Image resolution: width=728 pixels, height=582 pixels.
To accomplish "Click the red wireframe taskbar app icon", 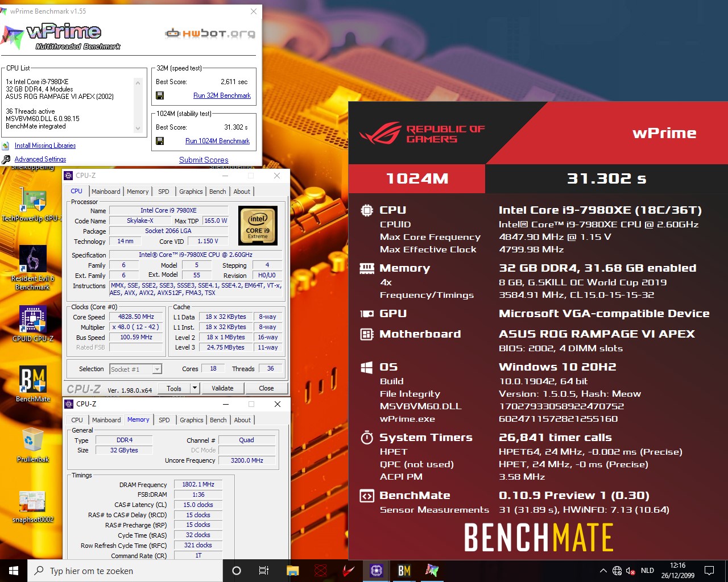I will pos(321,571).
